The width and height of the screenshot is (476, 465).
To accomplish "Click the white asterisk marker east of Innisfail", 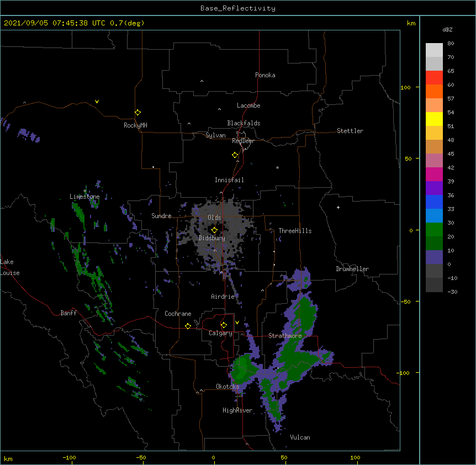I will (x=277, y=167).
